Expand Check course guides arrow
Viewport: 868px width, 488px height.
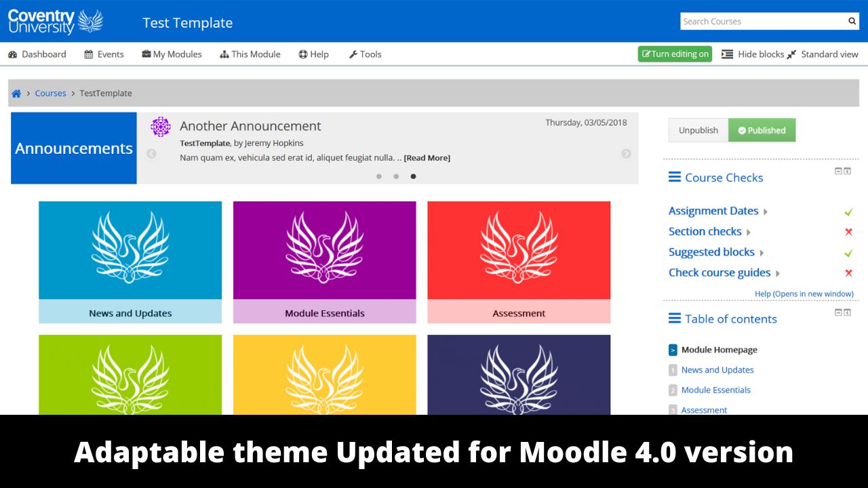(x=778, y=274)
